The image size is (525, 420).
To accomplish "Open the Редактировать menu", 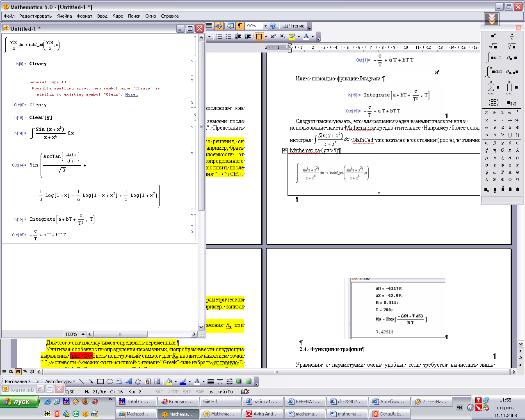I will click(35, 16).
